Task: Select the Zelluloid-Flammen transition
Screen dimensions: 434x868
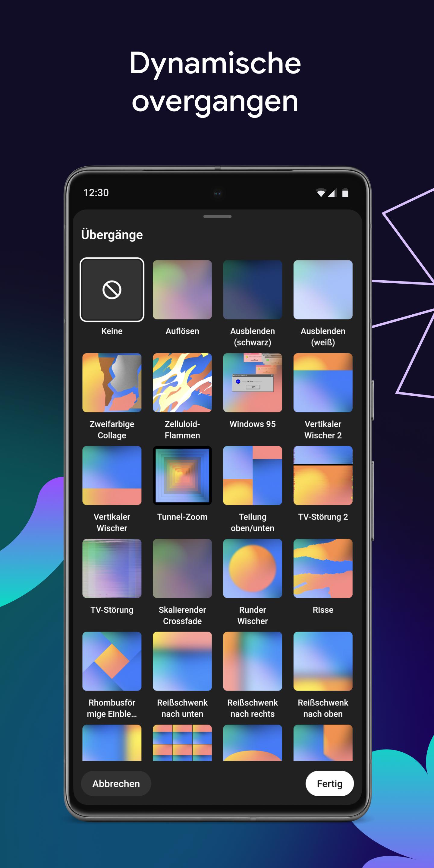Action: 182,382
